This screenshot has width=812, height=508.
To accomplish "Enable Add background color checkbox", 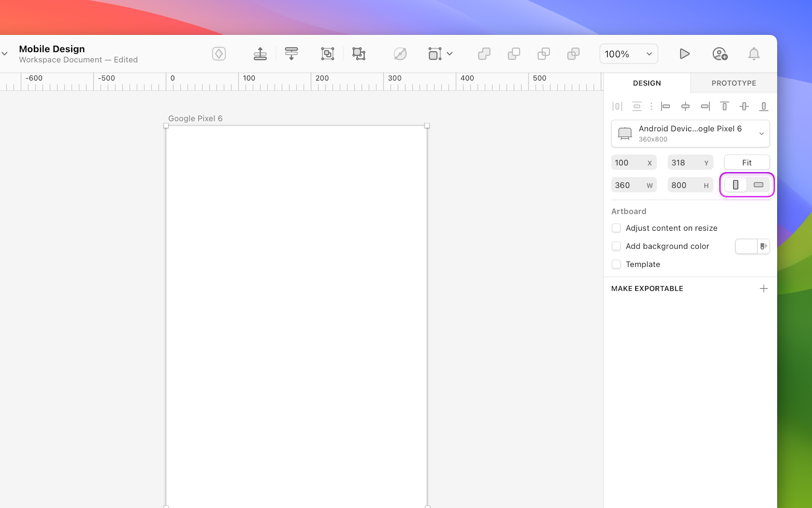I will [616, 246].
